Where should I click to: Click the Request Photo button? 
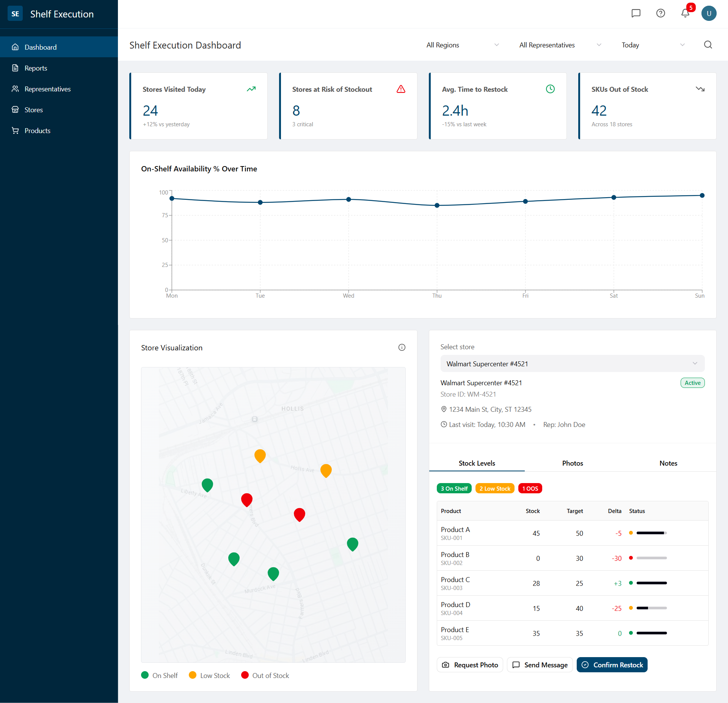tap(470, 665)
